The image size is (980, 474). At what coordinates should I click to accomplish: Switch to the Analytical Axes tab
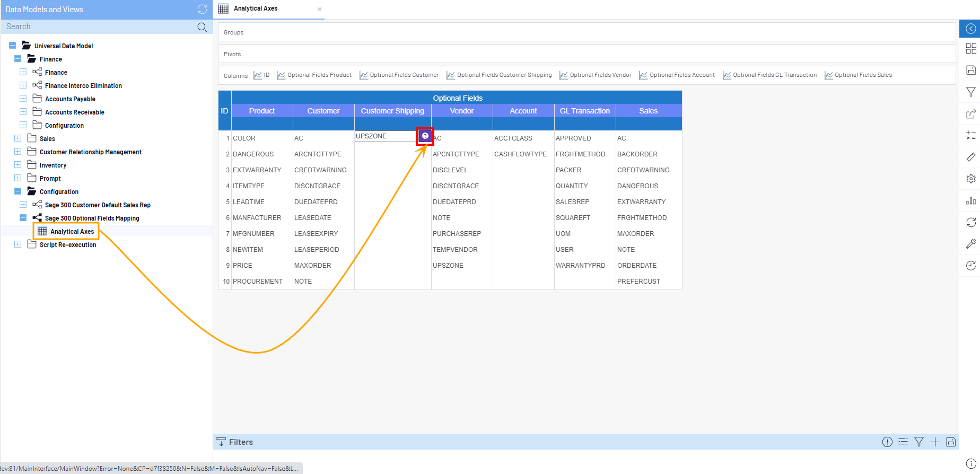[x=256, y=9]
